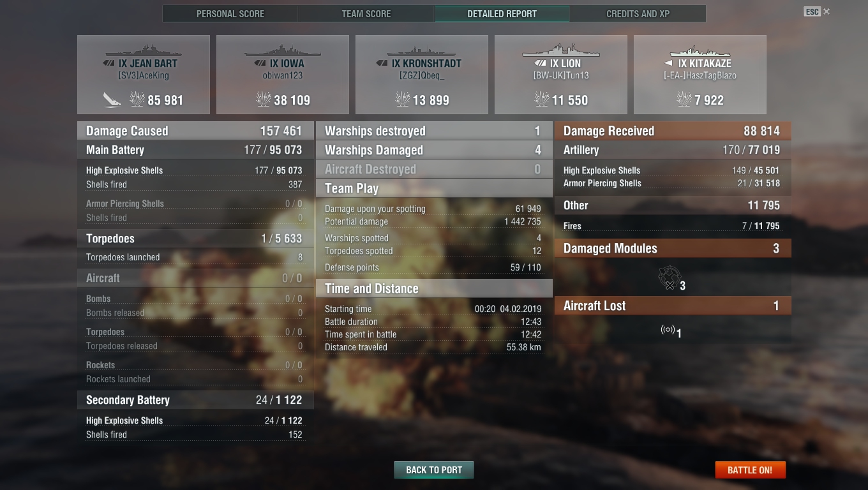Image resolution: width=868 pixels, height=490 pixels.
Task: Click the Kitakaze ship silhouette icon
Action: click(x=700, y=52)
